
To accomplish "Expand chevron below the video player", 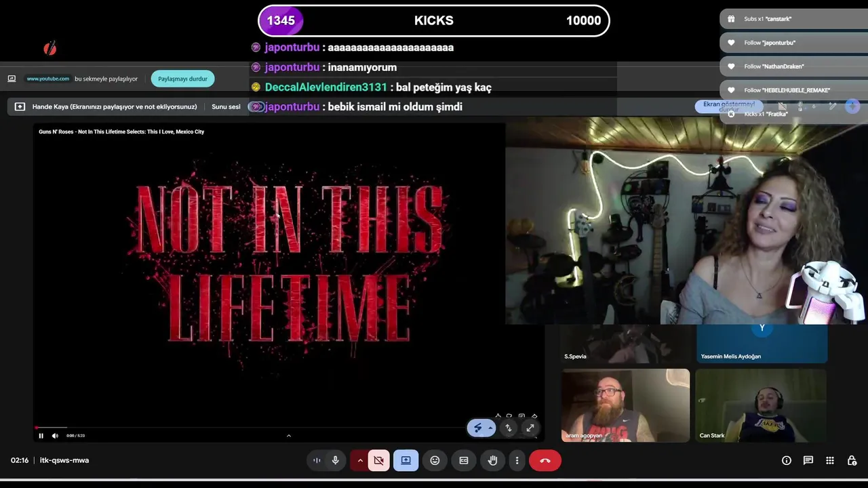I will click(x=289, y=436).
